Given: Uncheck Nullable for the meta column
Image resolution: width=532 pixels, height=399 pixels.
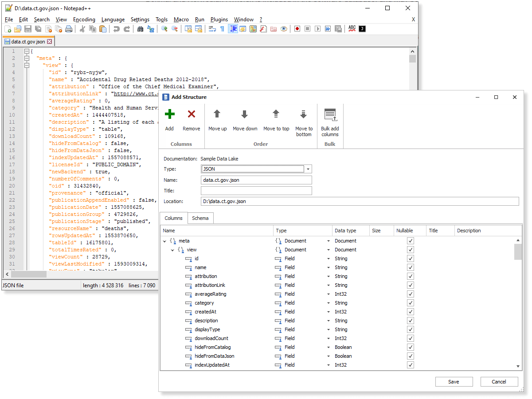Looking at the screenshot, I should pos(410,241).
